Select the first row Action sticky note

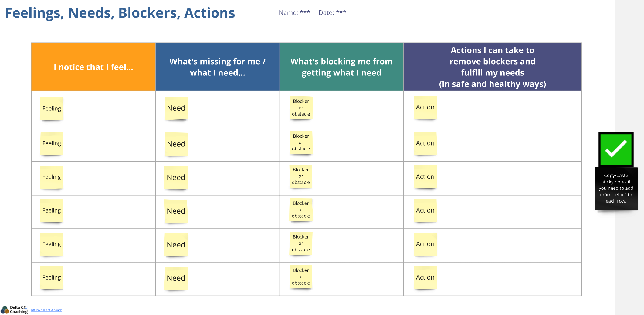pyautogui.click(x=425, y=107)
